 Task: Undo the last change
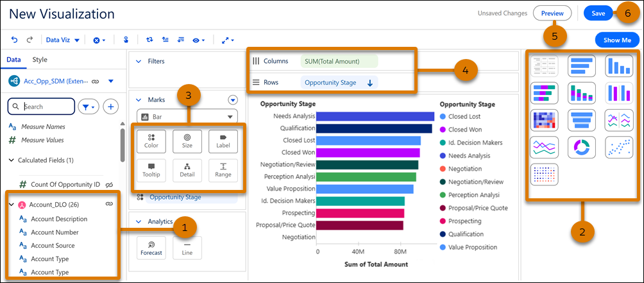coord(14,40)
